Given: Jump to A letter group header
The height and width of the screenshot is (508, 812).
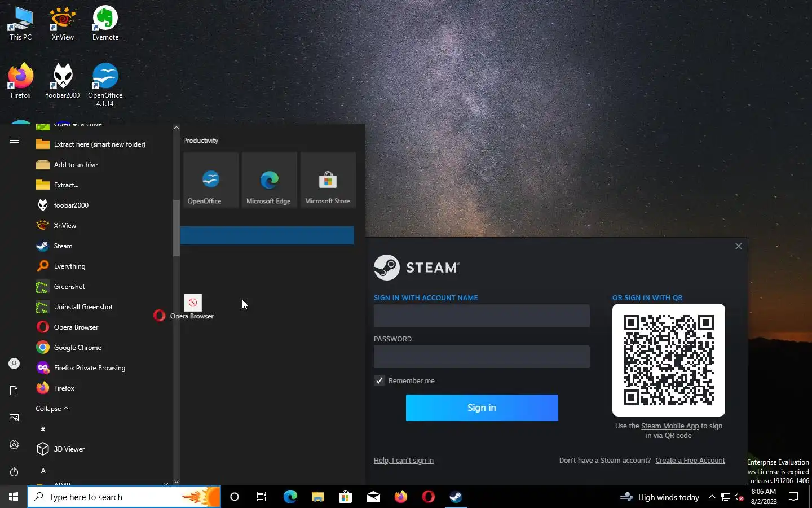Looking at the screenshot, I should (43, 470).
